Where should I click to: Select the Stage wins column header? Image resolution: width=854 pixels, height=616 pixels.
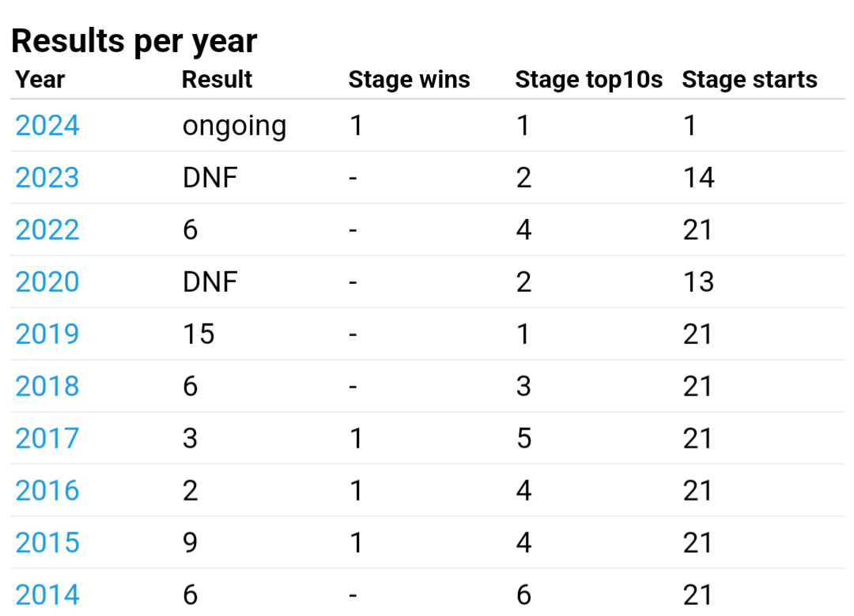409,80
